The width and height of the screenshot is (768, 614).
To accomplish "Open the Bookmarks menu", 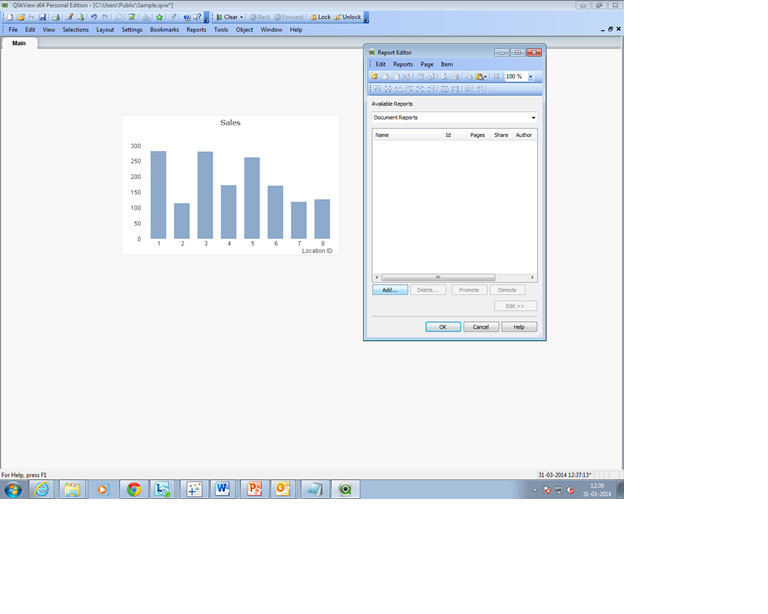I will (164, 30).
